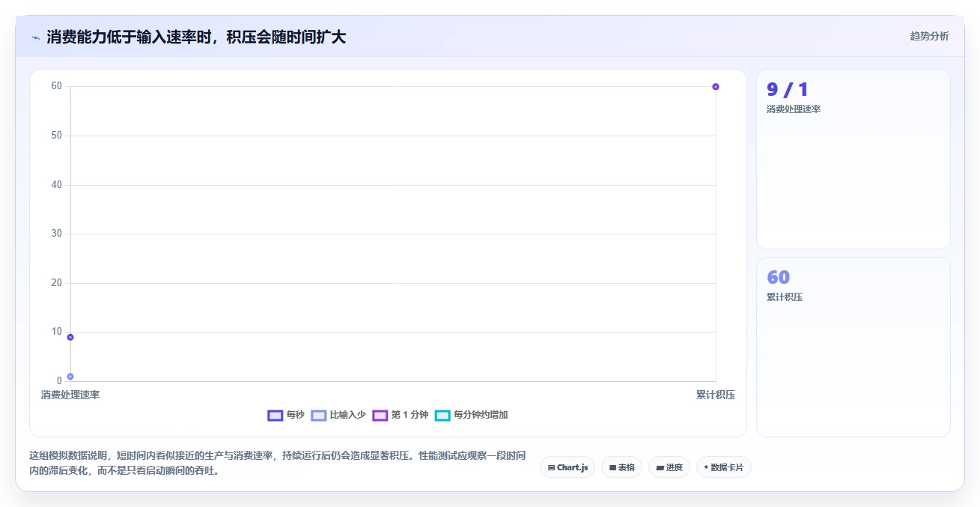This screenshot has height=507, width=980.
Task: Click the icon inside the Chart.js tag
Action: pyautogui.click(x=551, y=467)
